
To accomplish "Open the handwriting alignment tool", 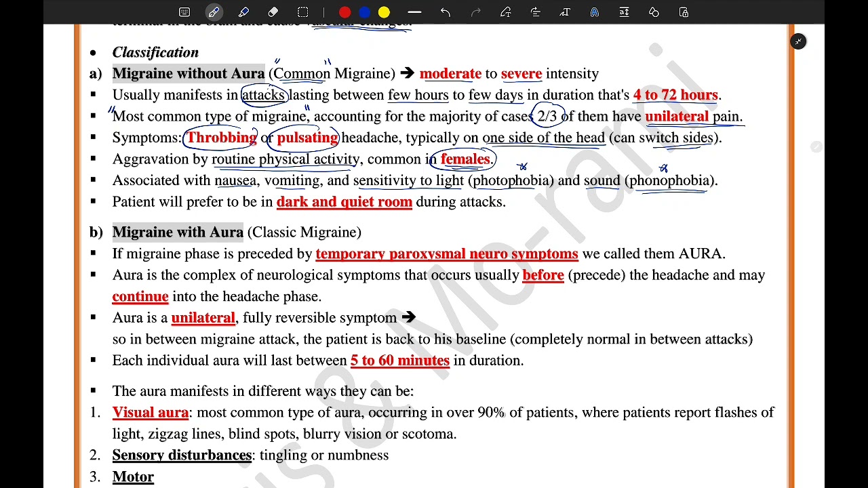I will tap(535, 12).
